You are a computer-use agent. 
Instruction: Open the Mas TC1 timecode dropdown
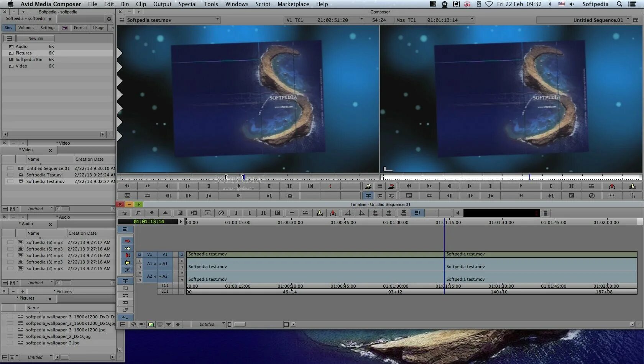tap(472, 19)
